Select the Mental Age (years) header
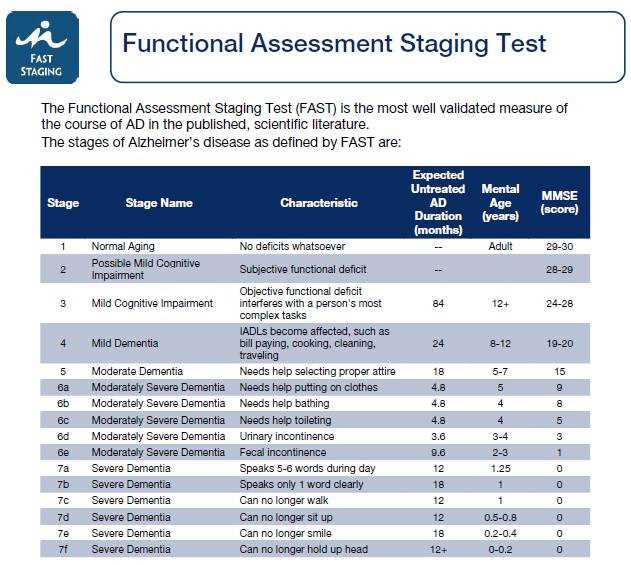 500,202
